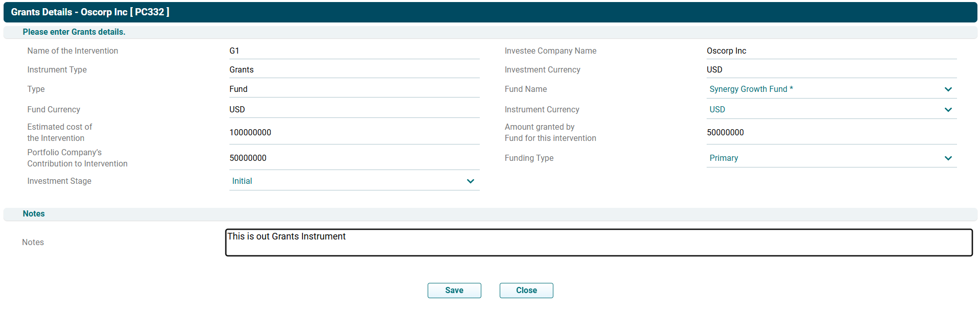Click the Investee Company Name field
Screen dimensions: 980x313
(x=831, y=51)
